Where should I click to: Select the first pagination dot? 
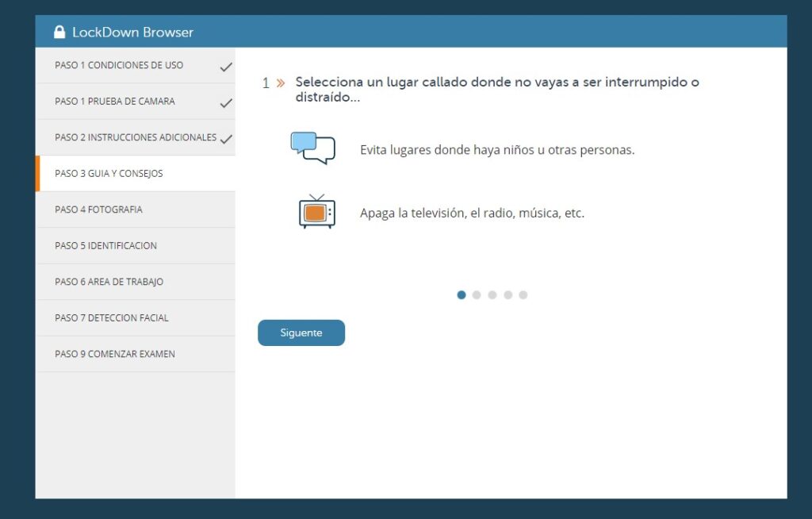pos(462,295)
